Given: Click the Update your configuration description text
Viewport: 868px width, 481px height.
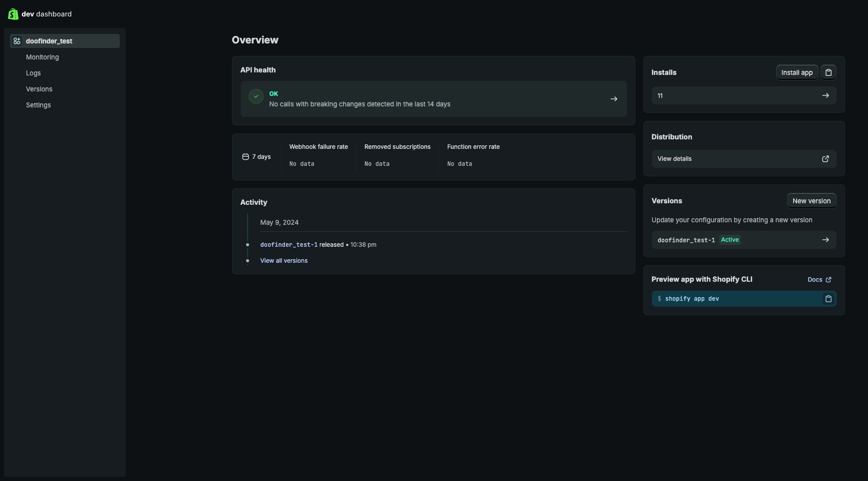Looking at the screenshot, I should tap(732, 220).
